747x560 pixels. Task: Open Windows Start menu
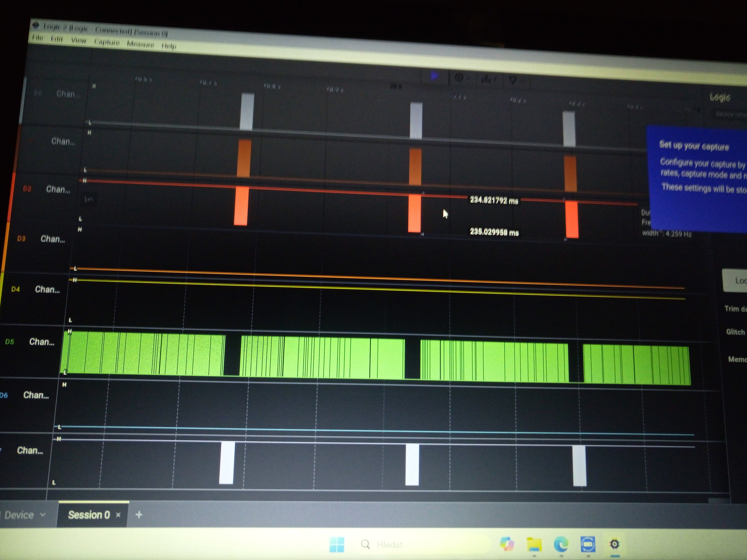[x=336, y=545]
